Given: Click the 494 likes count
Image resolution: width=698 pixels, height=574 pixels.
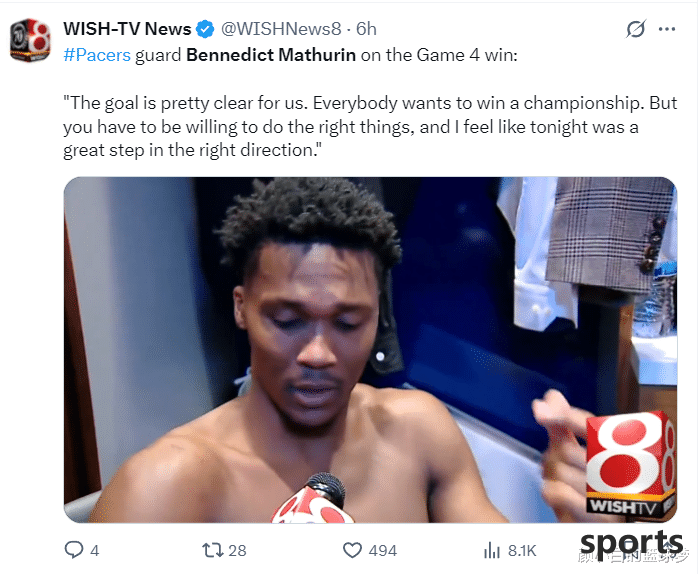Looking at the screenshot, I should [382, 551].
